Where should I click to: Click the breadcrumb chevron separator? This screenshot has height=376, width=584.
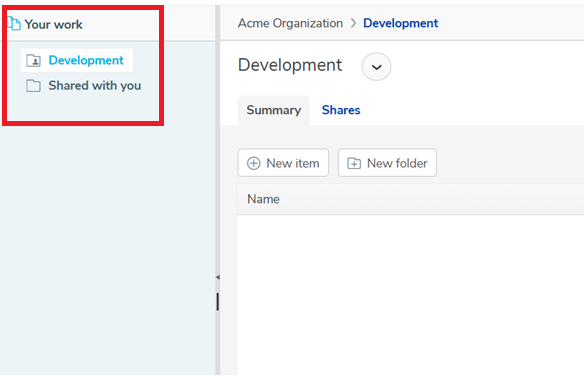tap(353, 23)
